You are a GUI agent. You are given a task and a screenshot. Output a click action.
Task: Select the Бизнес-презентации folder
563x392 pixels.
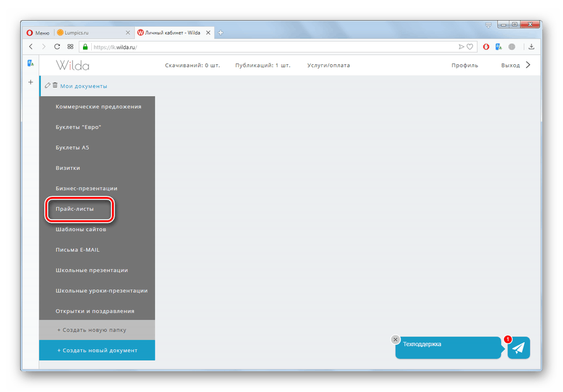click(98, 189)
